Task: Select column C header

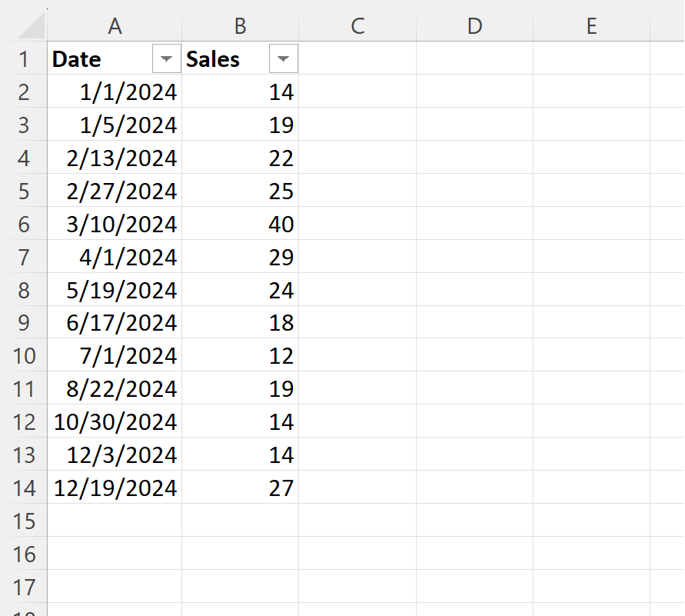Action: [357, 26]
